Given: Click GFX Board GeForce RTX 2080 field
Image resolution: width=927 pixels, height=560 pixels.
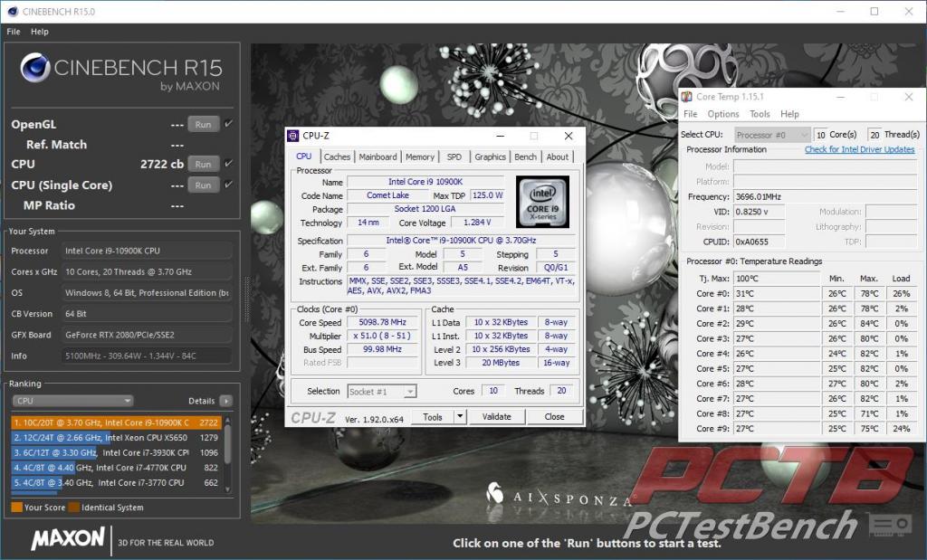Looking at the screenshot, I should coord(147,335).
